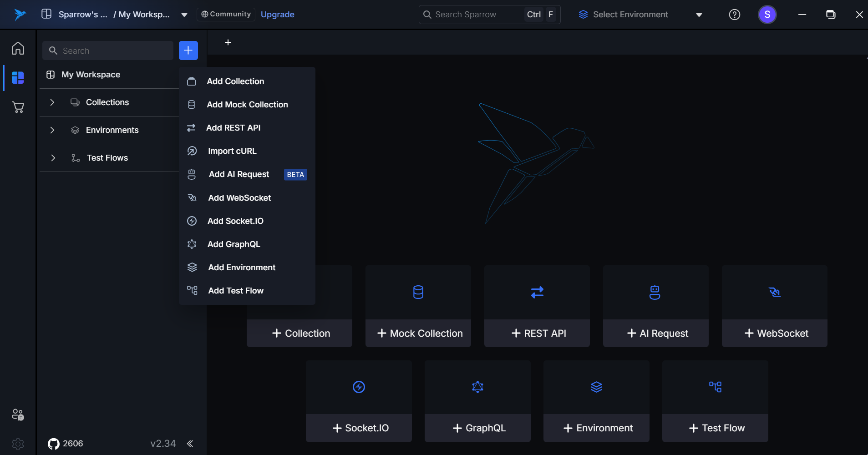The image size is (868, 455).
Task: Choose Add Mock Collection from menu
Action: [x=247, y=105]
